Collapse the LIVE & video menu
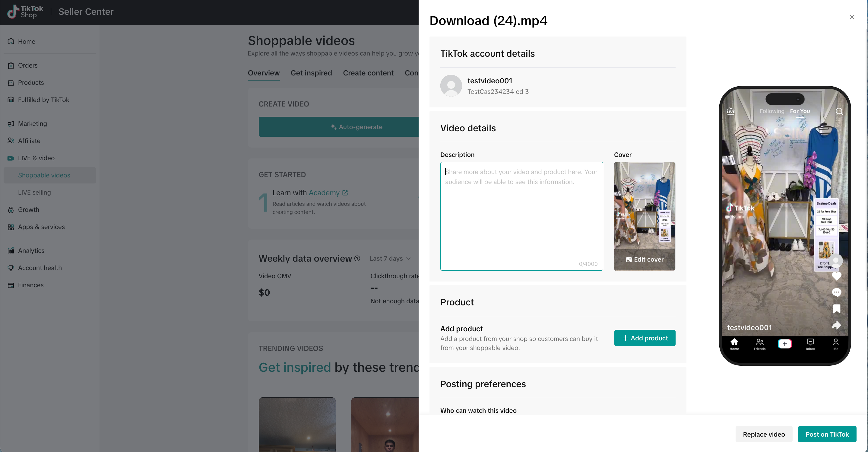The width and height of the screenshot is (868, 452). (36, 158)
